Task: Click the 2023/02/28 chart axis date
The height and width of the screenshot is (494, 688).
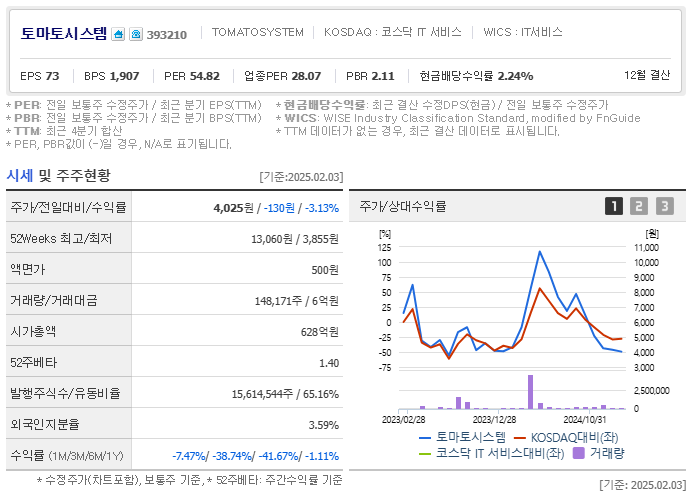Action: (403, 419)
